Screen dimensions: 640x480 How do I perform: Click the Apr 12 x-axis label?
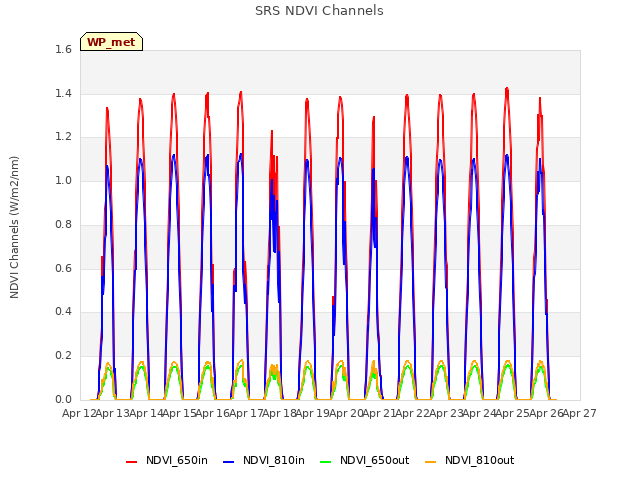pos(79,413)
